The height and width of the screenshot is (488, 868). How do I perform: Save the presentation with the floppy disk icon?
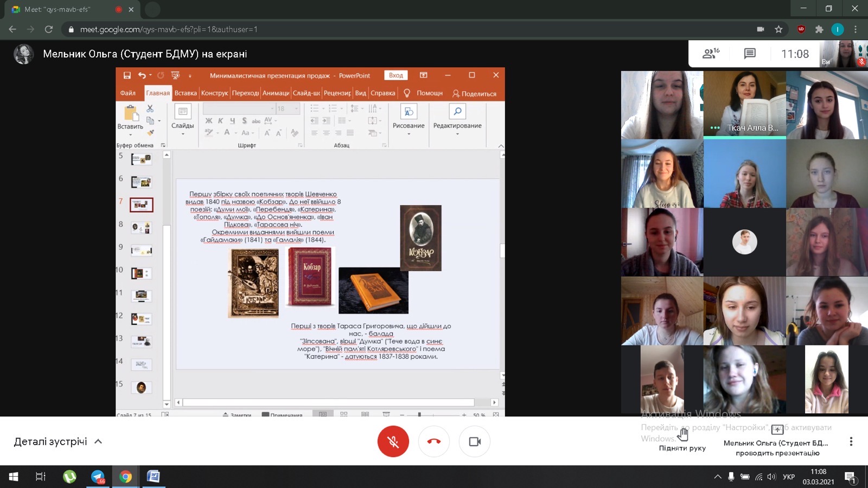pyautogui.click(x=127, y=75)
